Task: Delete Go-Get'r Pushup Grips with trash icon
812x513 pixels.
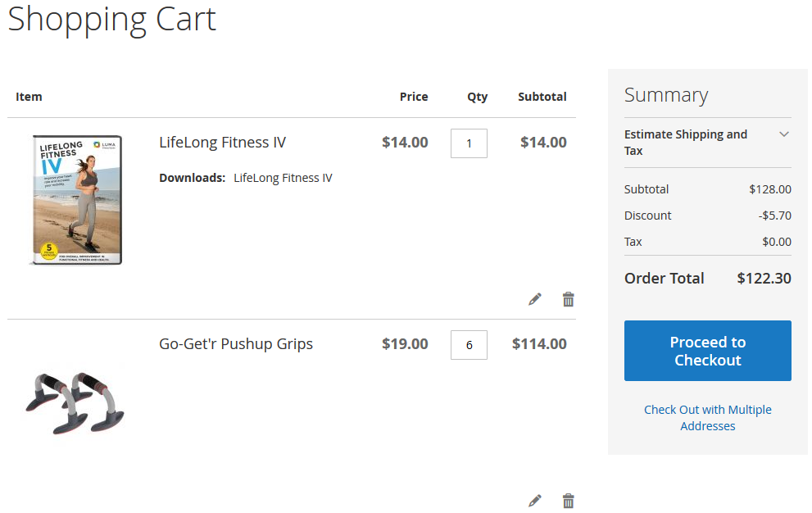Action: 569,500
